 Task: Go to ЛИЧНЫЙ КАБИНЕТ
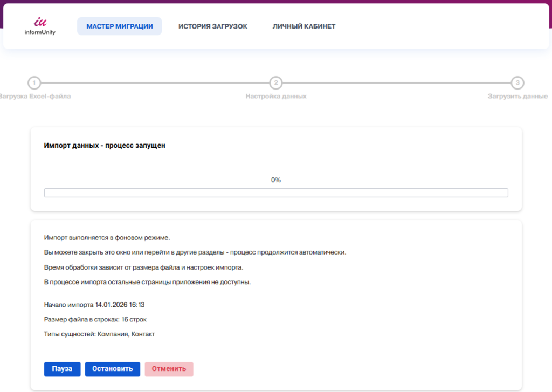[304, 26]
